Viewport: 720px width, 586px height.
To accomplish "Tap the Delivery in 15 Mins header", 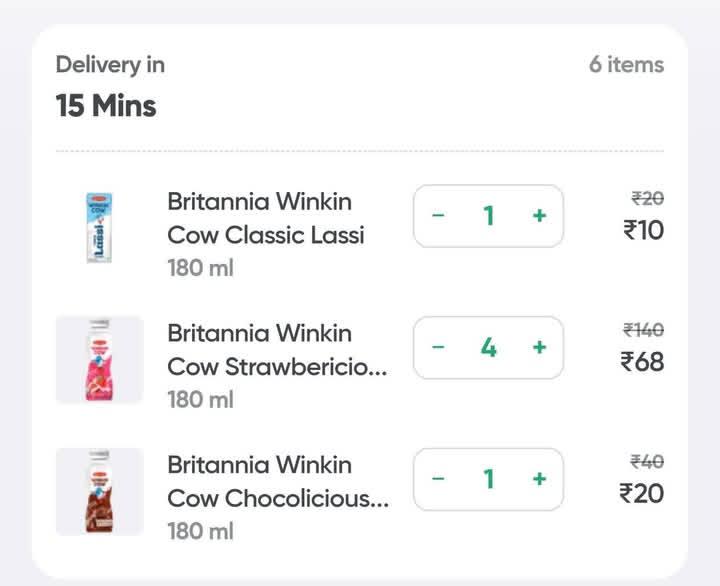I will (110, 86).
